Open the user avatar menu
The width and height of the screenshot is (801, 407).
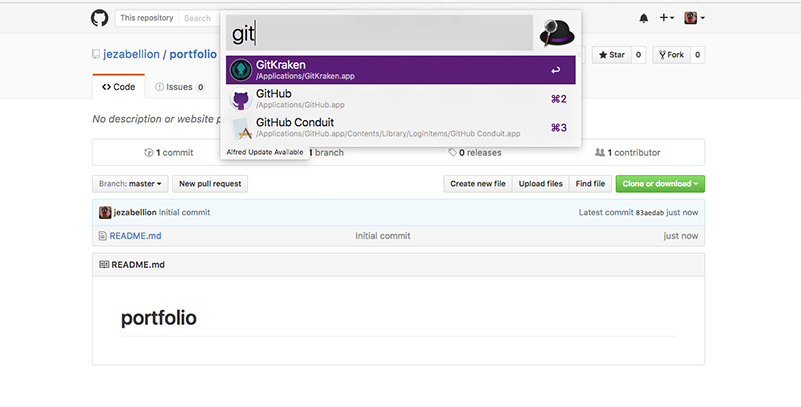tap(694, 18)
